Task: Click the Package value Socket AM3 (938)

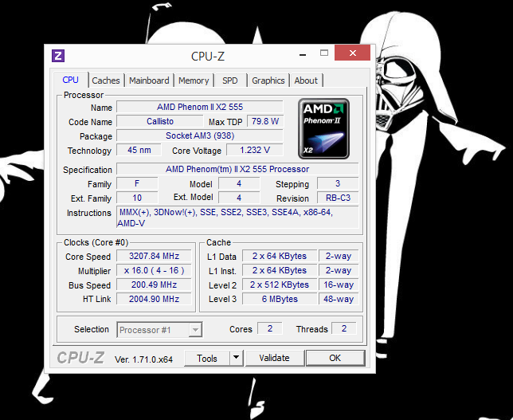Action: pos(200,135)
